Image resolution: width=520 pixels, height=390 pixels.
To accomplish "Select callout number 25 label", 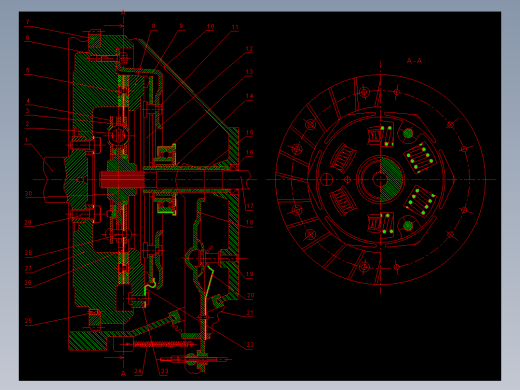I will tap(28, 321).
